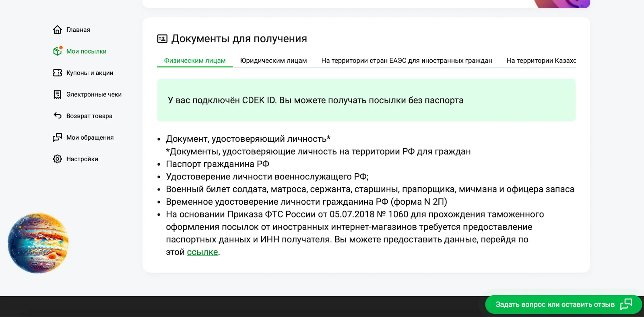The width and height of the screenshot is (644, 317).
Task: Open the Настройки text label
Action: (82, 159)
